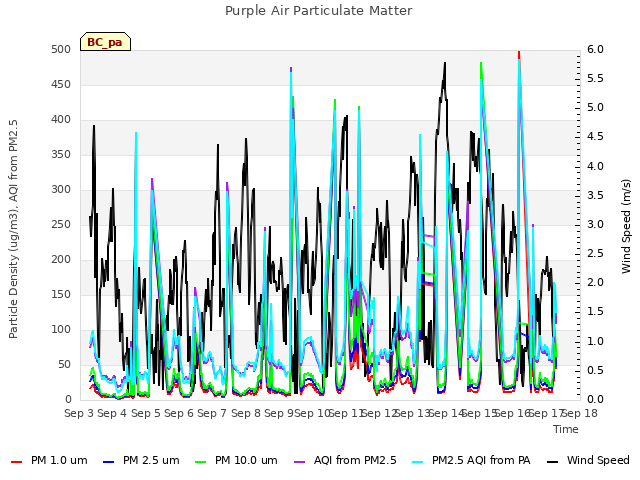
Task: Click the 2.5 wind speed tick label
Action: tap(595, 254)
